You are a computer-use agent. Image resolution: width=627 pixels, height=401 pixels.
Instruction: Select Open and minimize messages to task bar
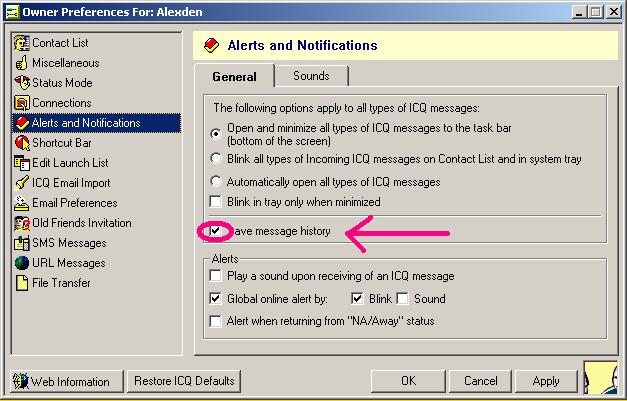(x=216, y=134)
